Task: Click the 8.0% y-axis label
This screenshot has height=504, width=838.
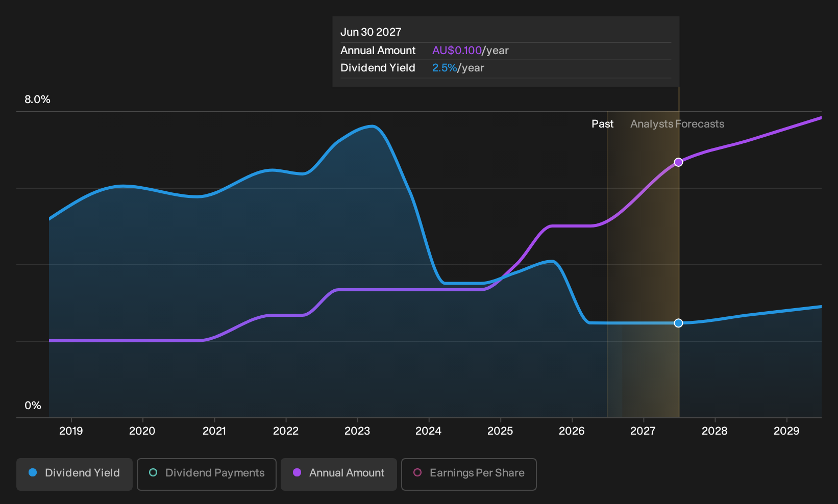Action: 38,99
